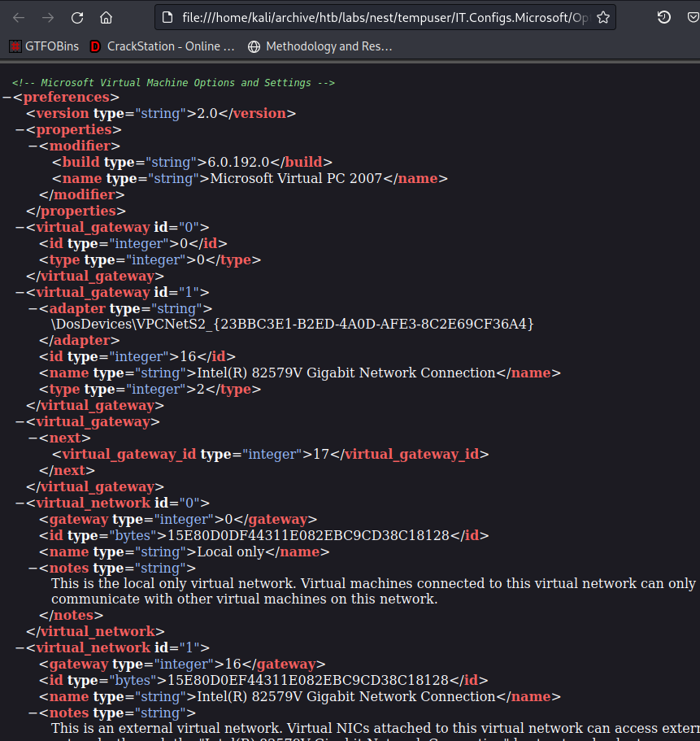Collapse the Local only notes element

(33, 569)
